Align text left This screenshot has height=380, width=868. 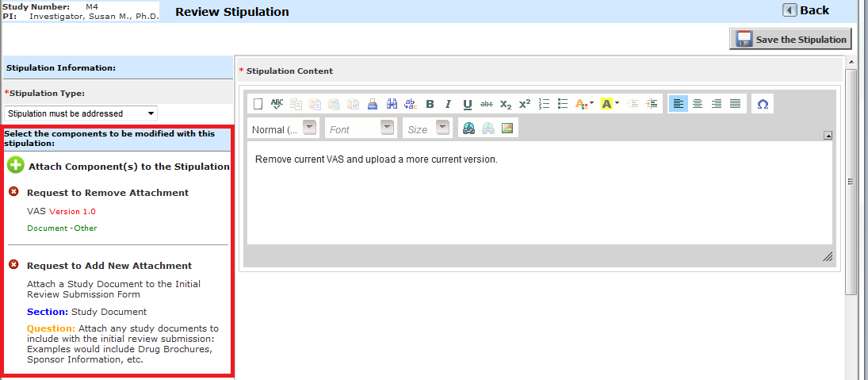point(679,104)
